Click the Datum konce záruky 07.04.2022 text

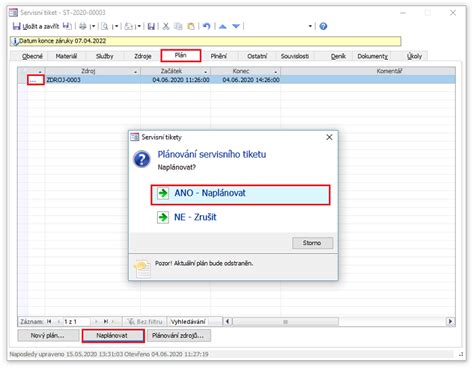click(62, 41)
